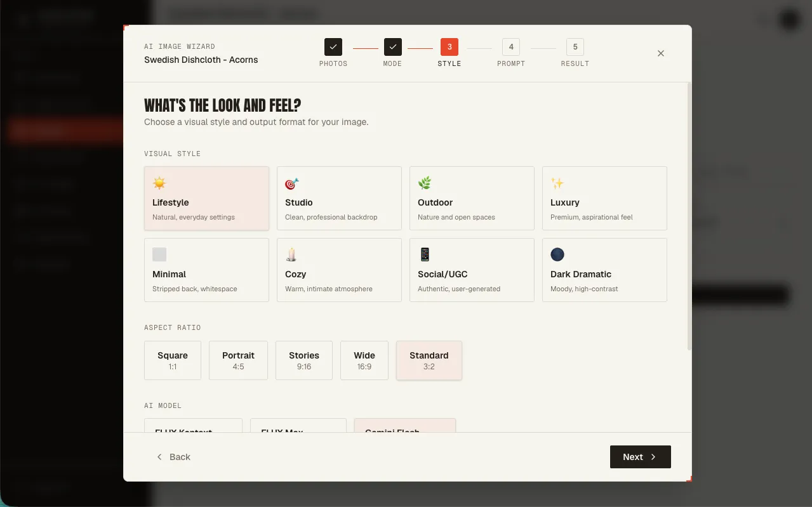This screenshot has height=507, width=812.
Task: Continue with the Next button
Action: pyautogui.click(x=641, y=457)
